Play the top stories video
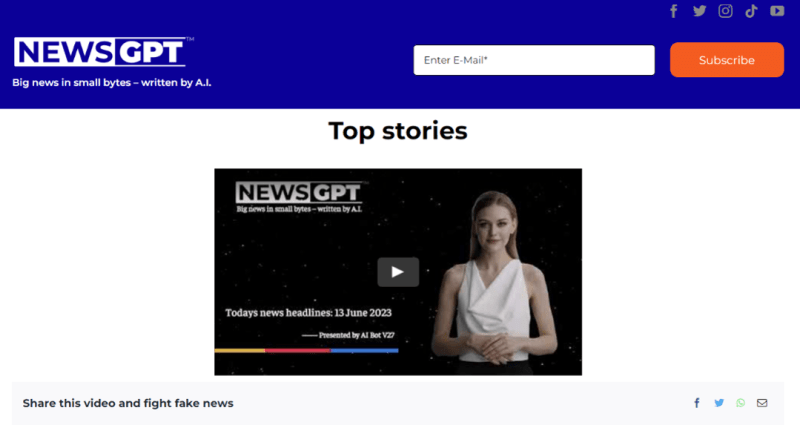The image size is (800, 445). click(398, 271)
